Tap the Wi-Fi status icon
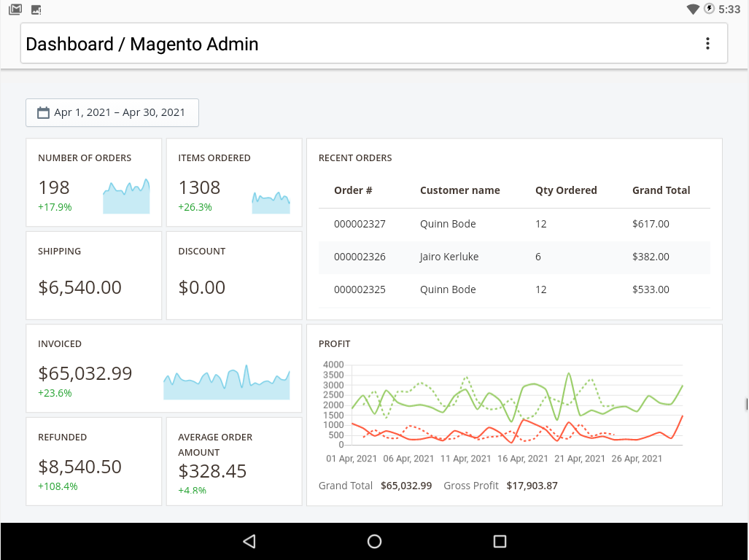 click(x=693, y=9)
